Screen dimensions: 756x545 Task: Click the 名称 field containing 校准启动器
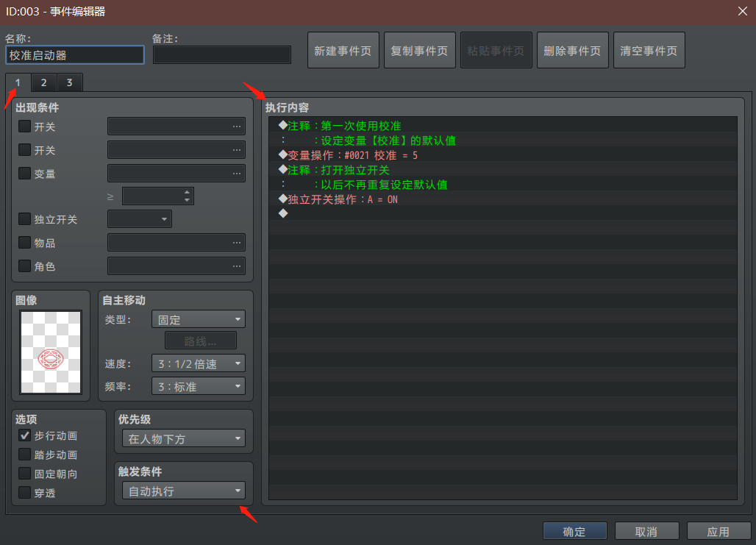click(75, 55)
